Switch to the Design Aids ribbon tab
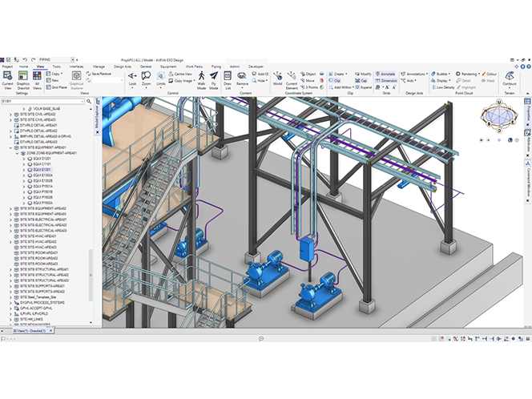The height and width of the screenshot is (399, 532). [123, 66]
